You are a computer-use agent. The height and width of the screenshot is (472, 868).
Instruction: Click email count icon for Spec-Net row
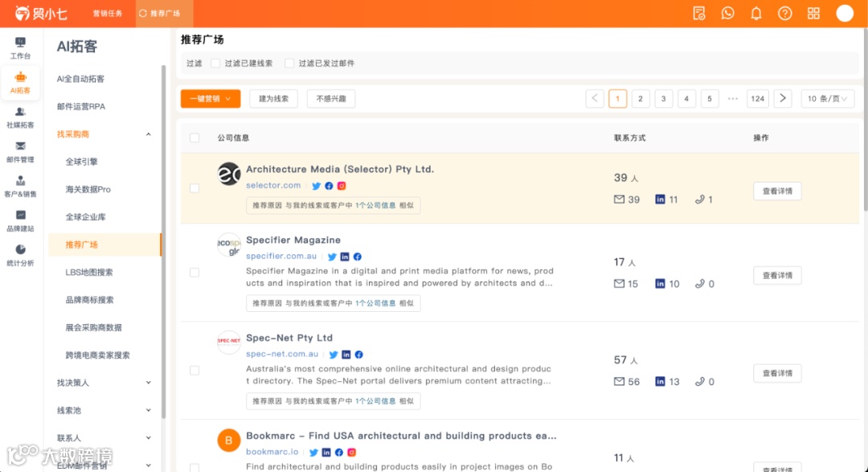(x=619, y=381)
